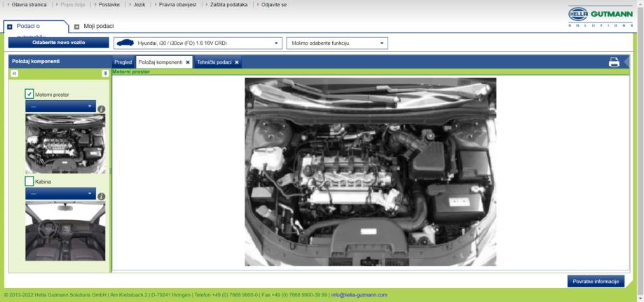Uncheck the Motorni prostor checkbox
This screenshot has width=644, height=302.
pyautogui.click(x=29, y=94)
